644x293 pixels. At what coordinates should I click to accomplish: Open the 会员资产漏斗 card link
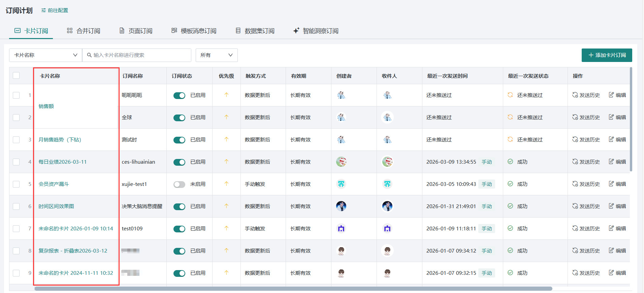[54, 184]
